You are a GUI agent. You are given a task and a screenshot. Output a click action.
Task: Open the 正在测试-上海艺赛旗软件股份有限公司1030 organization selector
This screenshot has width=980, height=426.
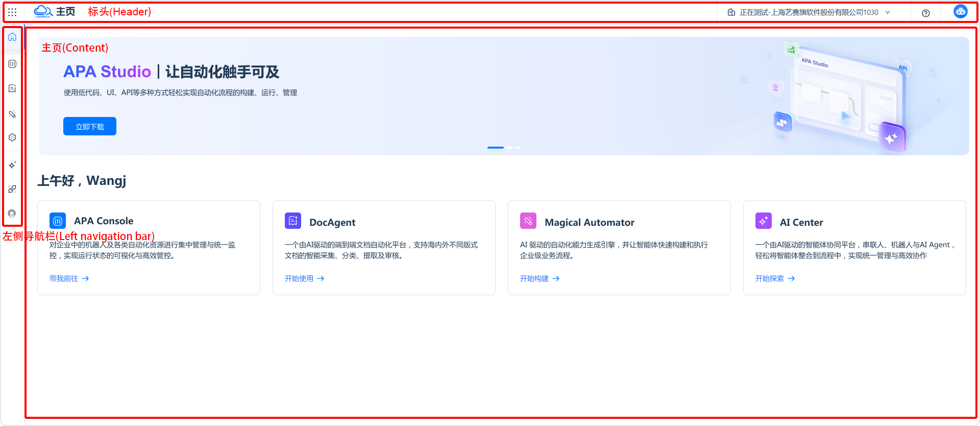[x=809, y=12]
